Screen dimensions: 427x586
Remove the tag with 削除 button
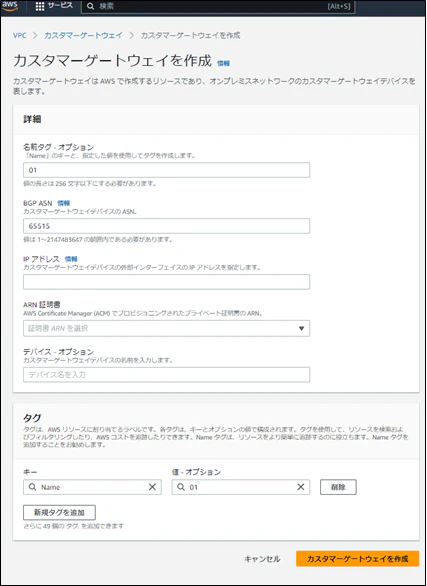tap(338, 487)
